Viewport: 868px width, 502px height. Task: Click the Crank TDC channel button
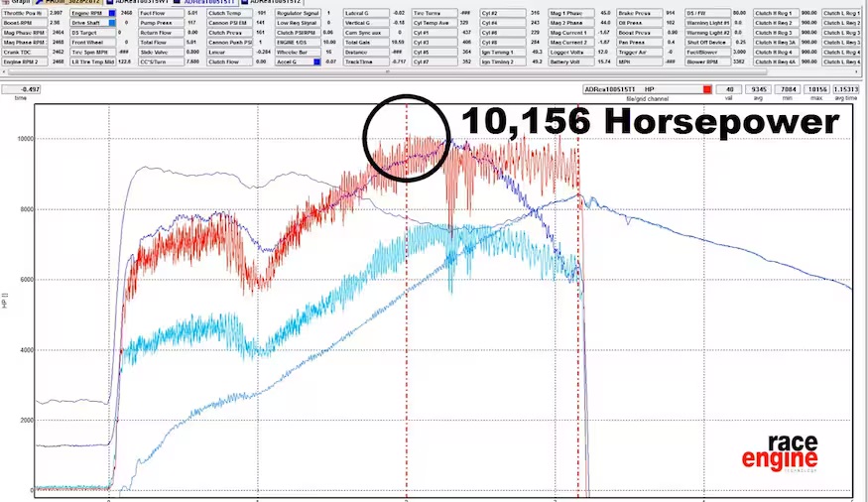point(25,52)
